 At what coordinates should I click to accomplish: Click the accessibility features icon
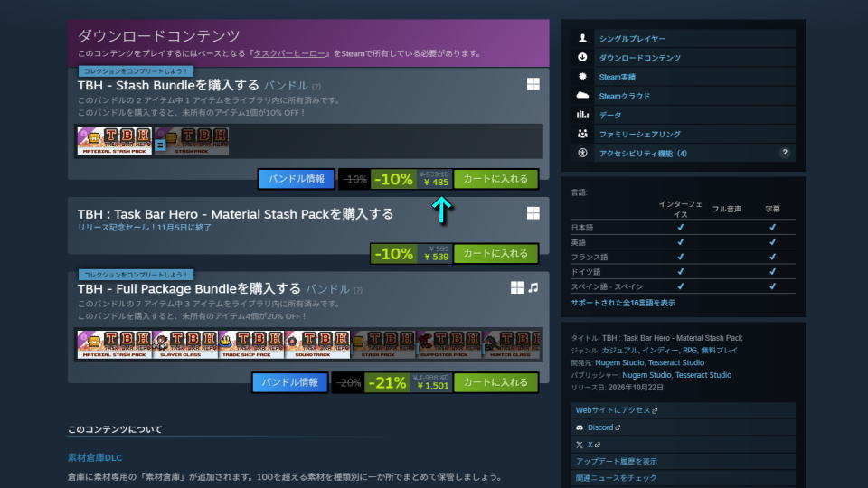coord(582,153)
